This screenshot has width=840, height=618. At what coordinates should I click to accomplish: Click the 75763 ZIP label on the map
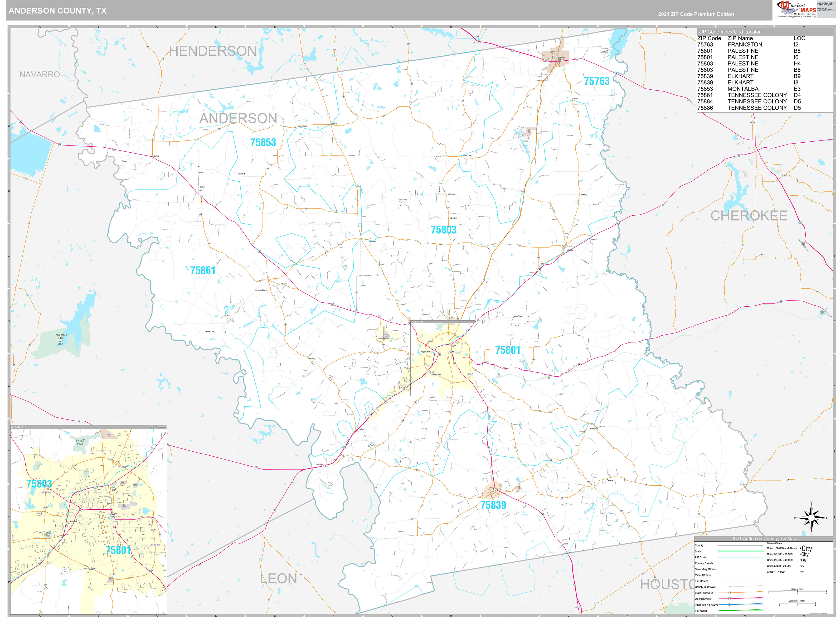tap(597, 81)
